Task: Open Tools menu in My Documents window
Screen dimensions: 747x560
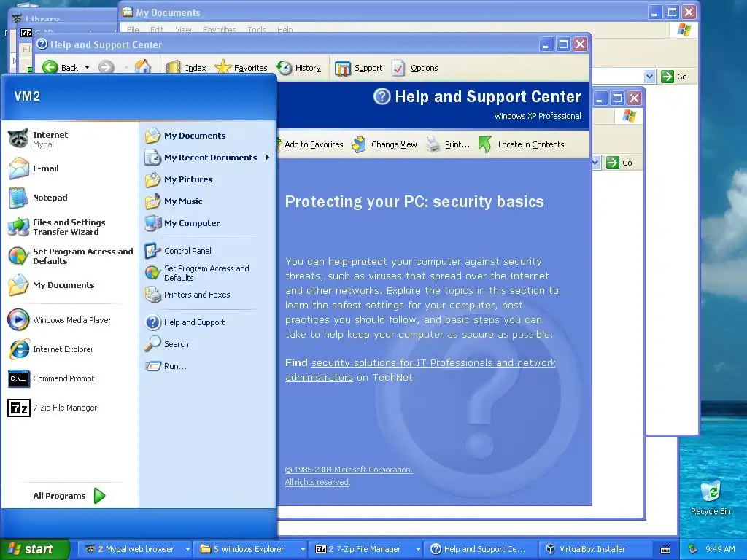Action: click(x=257, y=29)
